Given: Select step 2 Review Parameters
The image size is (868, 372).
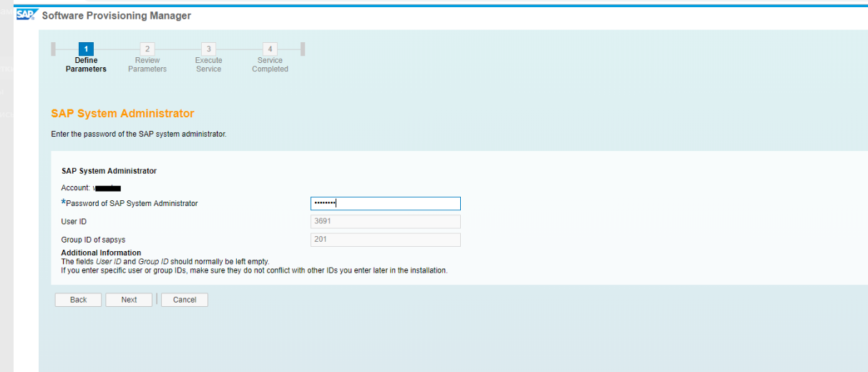Looking at the screenshot, I should click(x=147, y=58).
